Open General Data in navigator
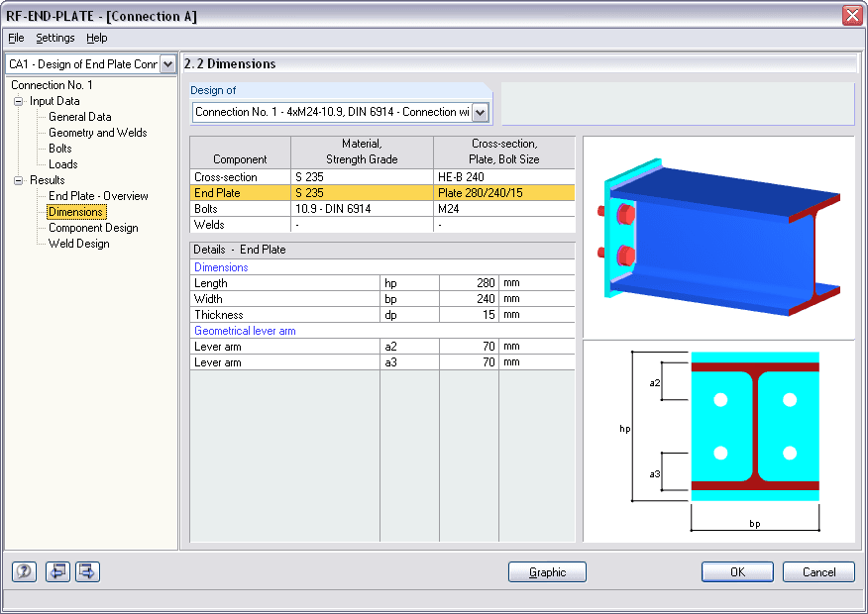868x614 pixels. (x=79, y=117)
